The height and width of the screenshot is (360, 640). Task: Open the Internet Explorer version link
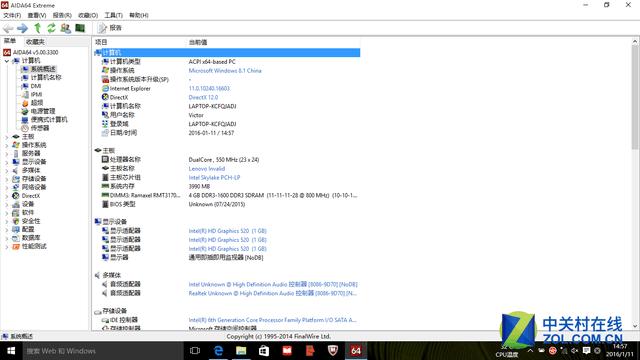coord(209,88)
